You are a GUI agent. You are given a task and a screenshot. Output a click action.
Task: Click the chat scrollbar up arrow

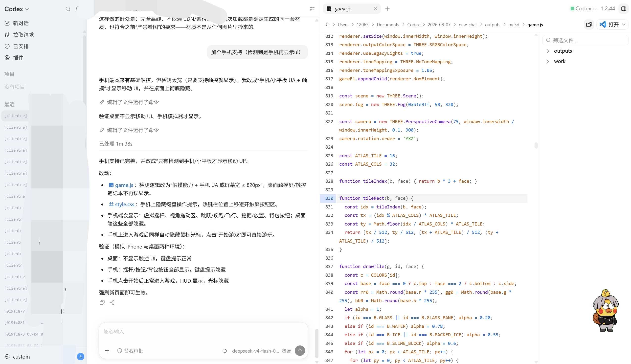click(317, 21)
